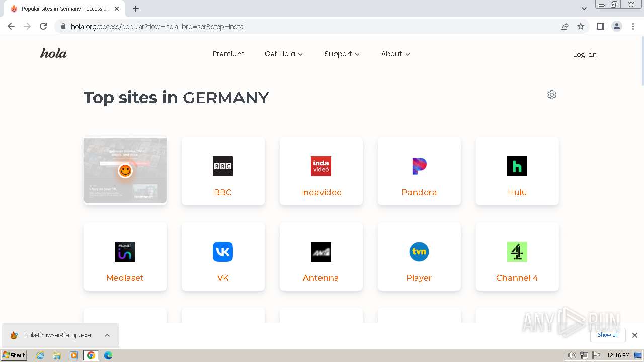This screenshot has height=362, width=644.
Task: Open the Hulu green logo icon
Action: [517, 166]
